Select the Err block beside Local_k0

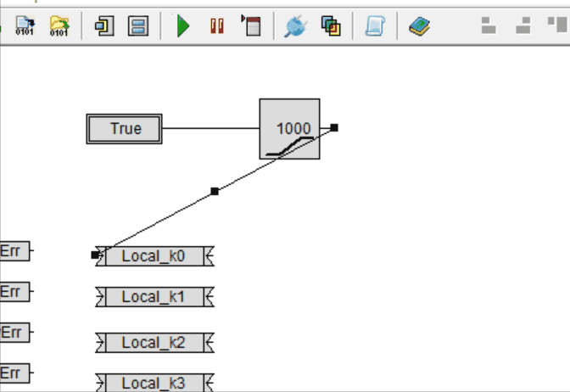tap(14, 251)
